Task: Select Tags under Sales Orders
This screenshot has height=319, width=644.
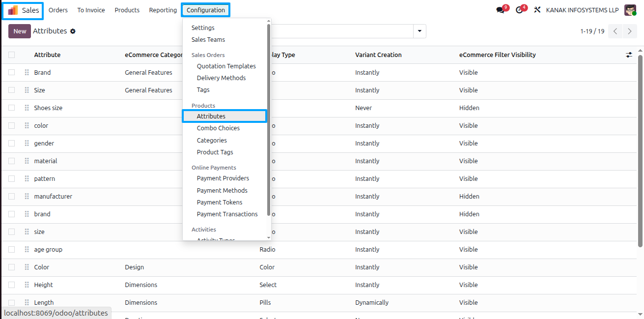Action: [x=203, y=90]
